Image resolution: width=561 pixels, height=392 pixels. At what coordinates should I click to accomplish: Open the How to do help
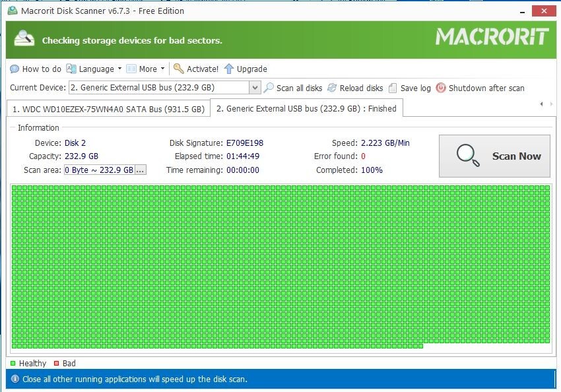36,69
